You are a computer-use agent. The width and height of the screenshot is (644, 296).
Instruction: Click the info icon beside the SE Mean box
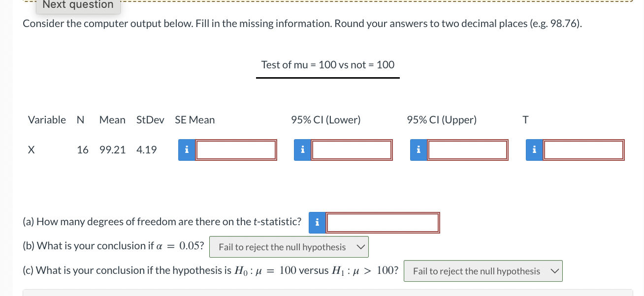186,149
